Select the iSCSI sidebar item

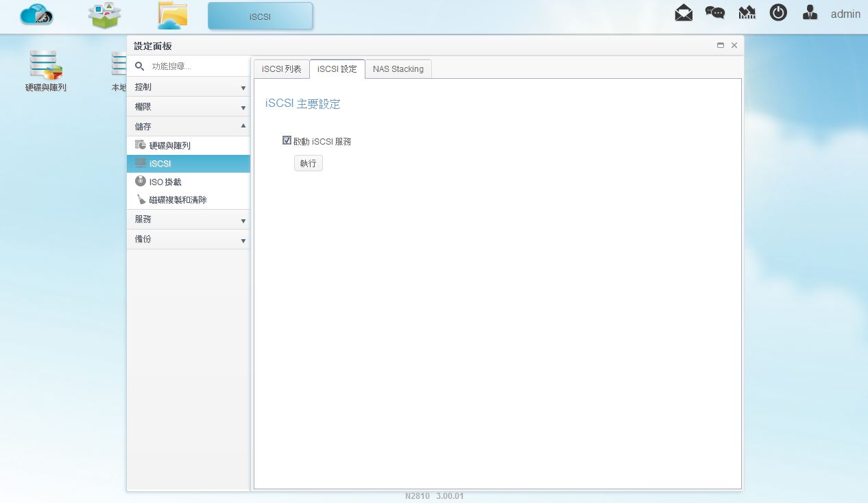189,164
